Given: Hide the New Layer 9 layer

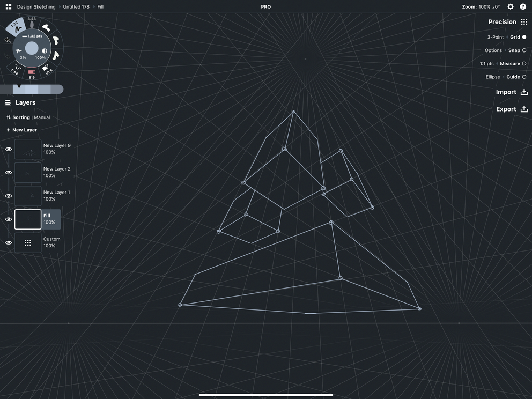Looking at the screenshot, I should pyautogui.click(x=8, y=148).
